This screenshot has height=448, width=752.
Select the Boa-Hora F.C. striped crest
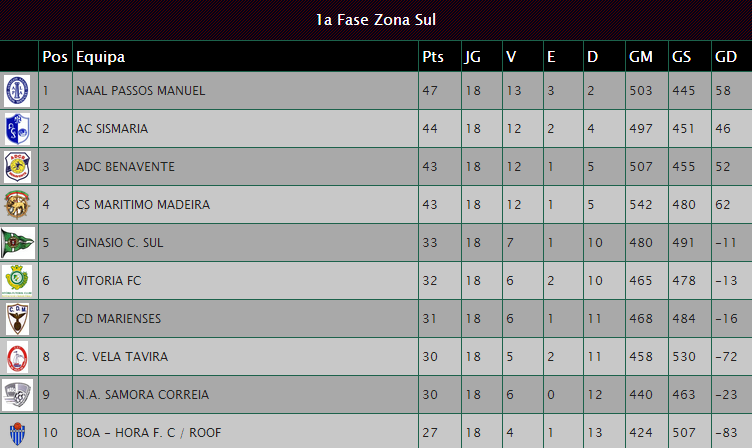pyautogui.click(x=17, y=433)
